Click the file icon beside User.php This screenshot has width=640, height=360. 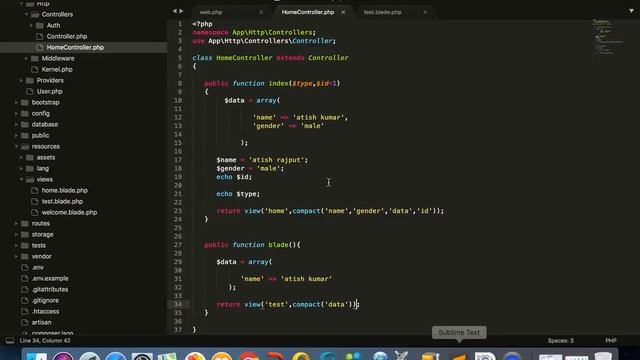[x=30, y=91]
